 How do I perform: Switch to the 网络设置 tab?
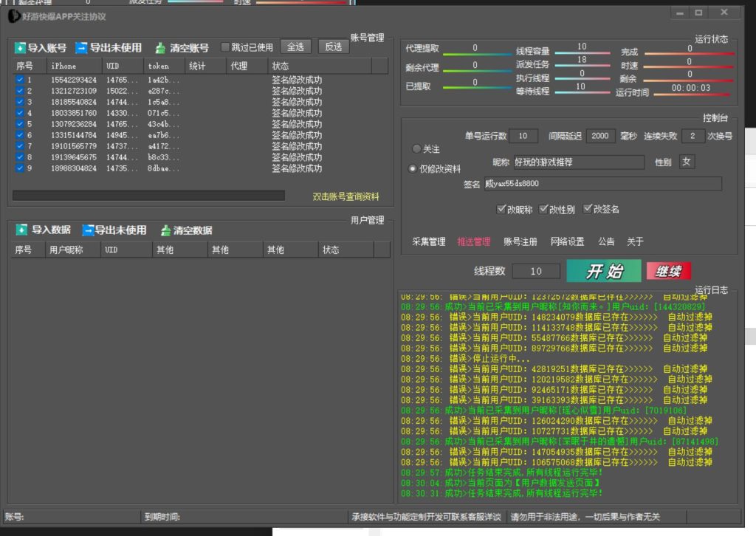click(x=567, y=241)
